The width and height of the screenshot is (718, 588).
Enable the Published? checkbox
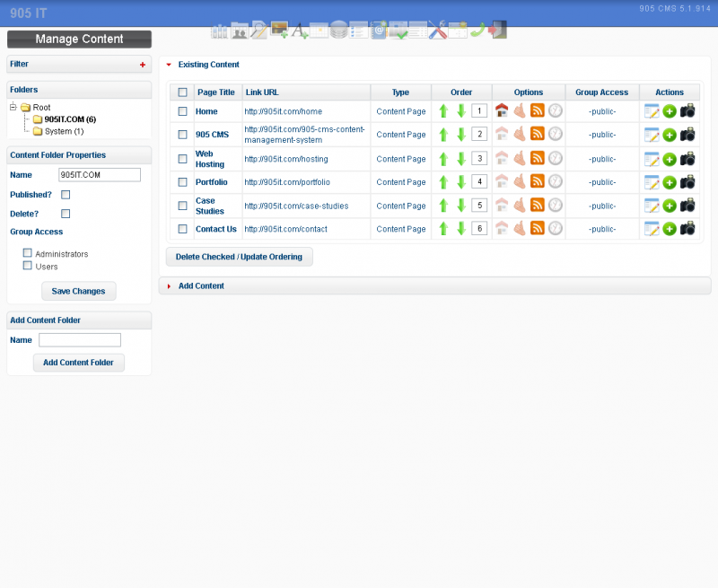point(66,195)
